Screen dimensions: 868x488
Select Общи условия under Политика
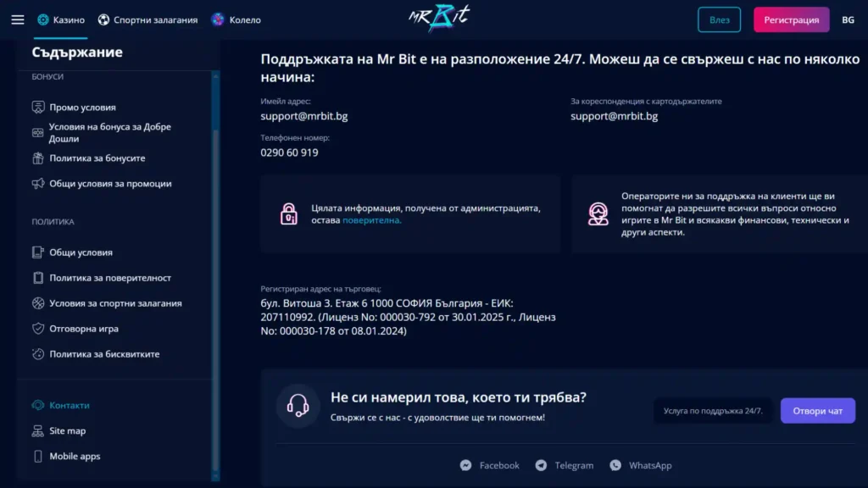click(x=81, y=252)
